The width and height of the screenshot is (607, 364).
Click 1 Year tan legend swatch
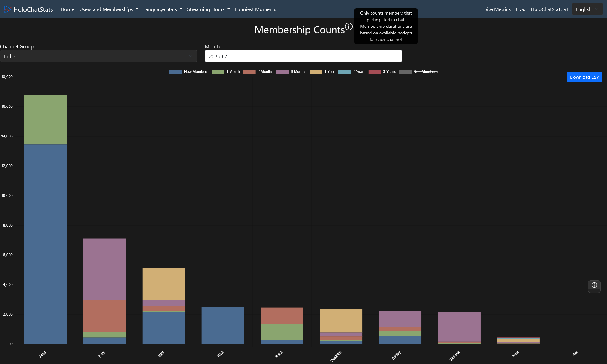pos(316,72)
